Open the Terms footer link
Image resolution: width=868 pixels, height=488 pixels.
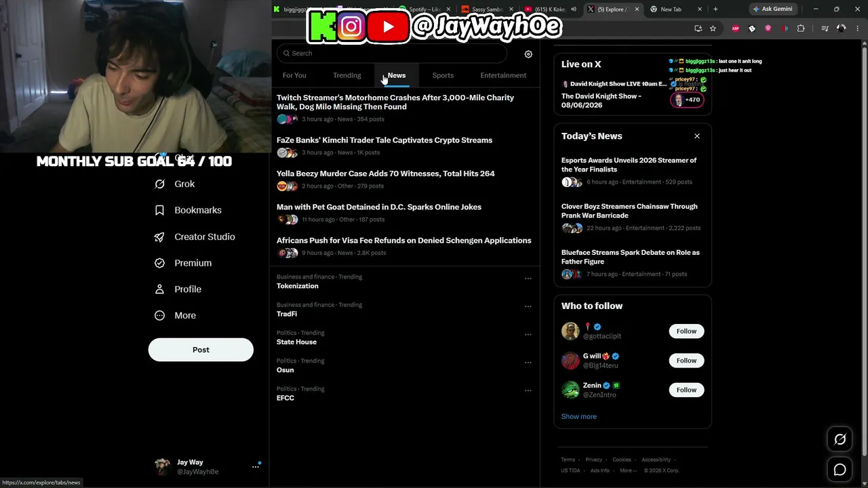point(568,460)
